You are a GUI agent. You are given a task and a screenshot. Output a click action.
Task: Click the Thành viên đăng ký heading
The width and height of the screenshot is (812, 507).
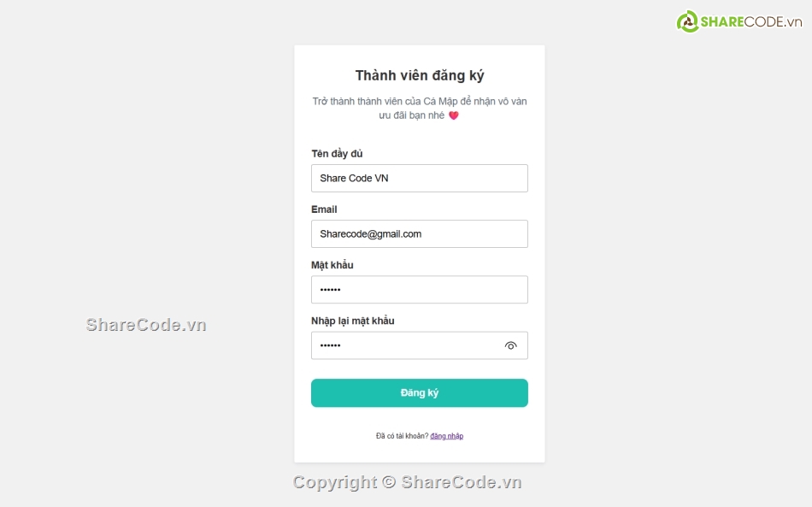[419, 75]
